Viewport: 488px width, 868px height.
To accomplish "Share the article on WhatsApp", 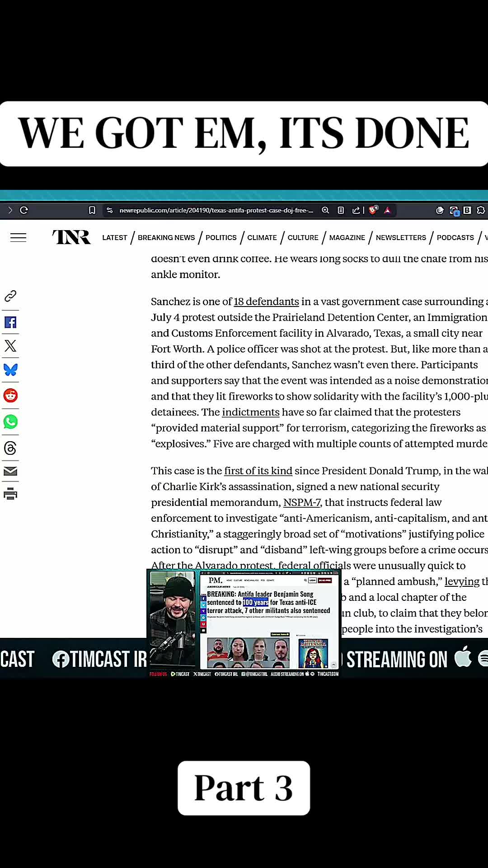I will (10, 422).
